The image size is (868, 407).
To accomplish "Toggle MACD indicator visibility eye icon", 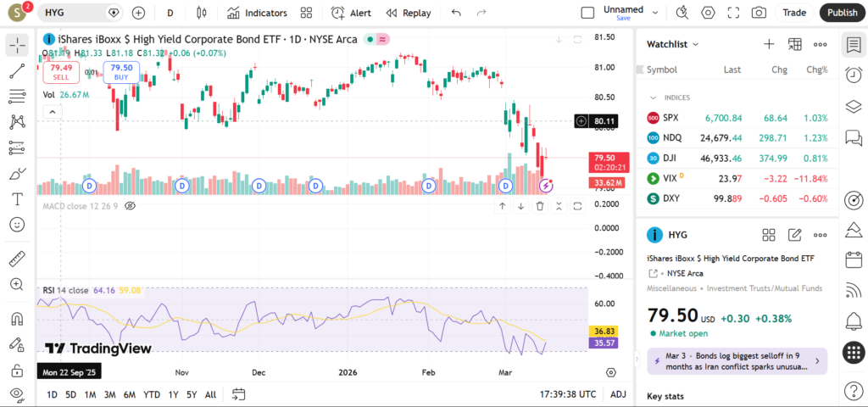I will (131, 206).
